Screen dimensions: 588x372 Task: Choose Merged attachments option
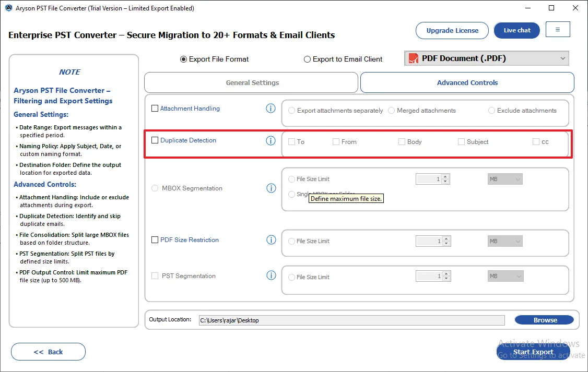coord(392,111)
